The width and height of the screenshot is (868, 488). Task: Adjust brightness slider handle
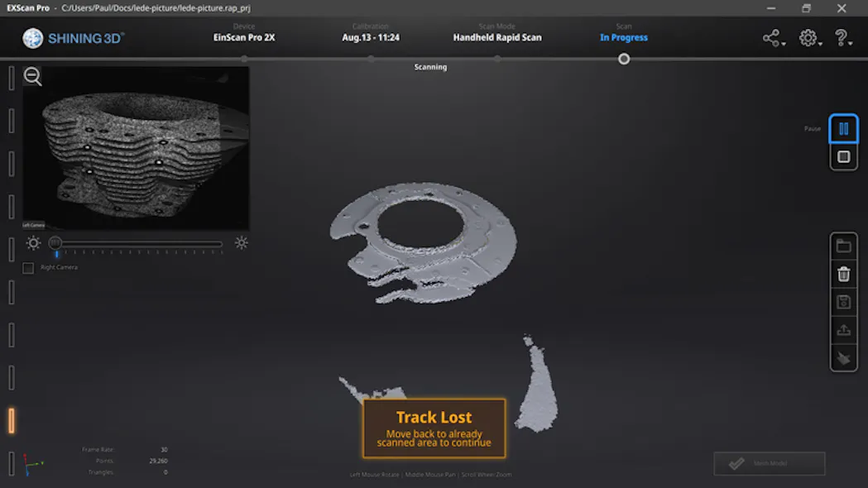(x=55, y=243)
